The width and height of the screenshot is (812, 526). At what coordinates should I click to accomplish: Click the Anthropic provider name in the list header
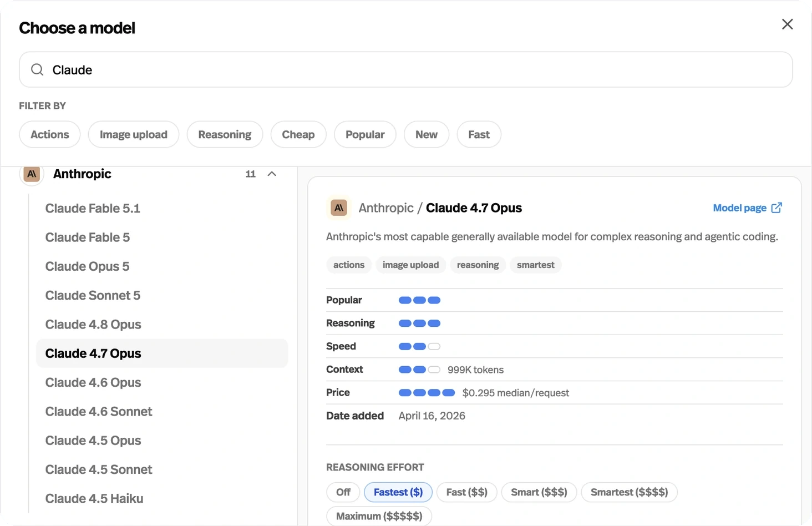82,174
